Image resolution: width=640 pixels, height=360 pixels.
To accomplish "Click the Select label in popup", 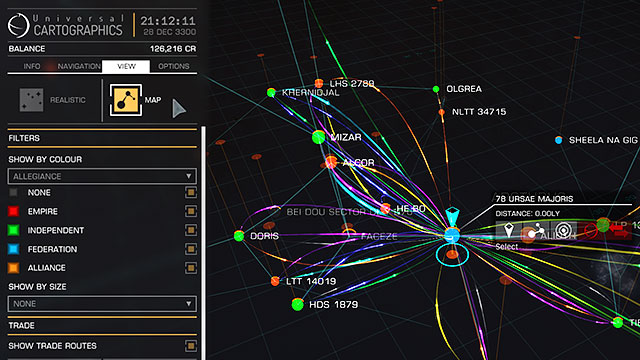I will pyautogui.click(x=507, y=247).
